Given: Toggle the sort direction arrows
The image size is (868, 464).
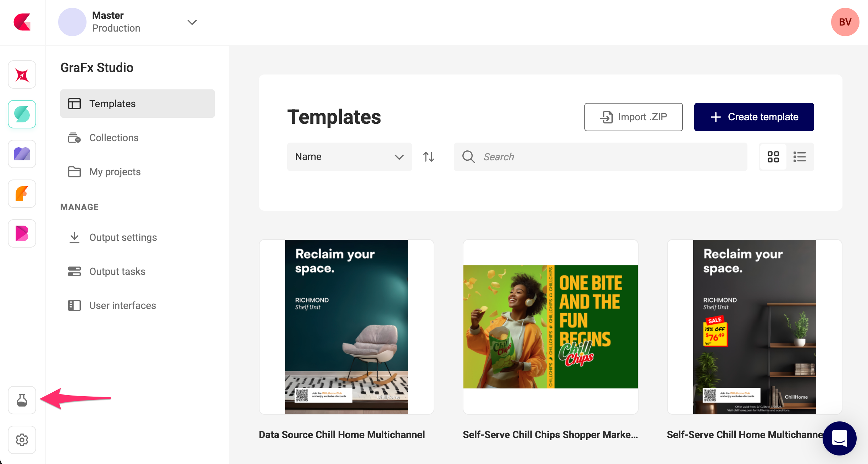Looking at the screenshot, I should [428, 156].
